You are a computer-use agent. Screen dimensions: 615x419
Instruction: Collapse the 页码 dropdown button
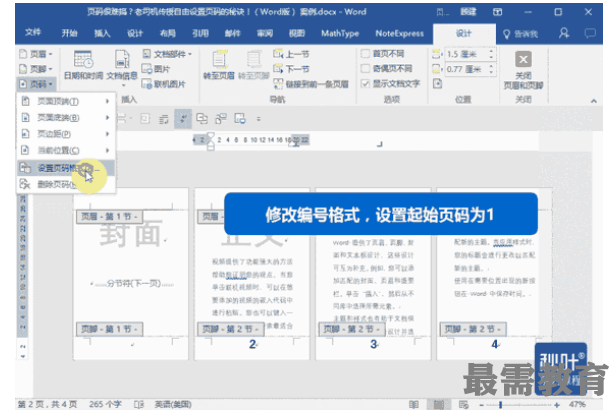coord(36,84)
